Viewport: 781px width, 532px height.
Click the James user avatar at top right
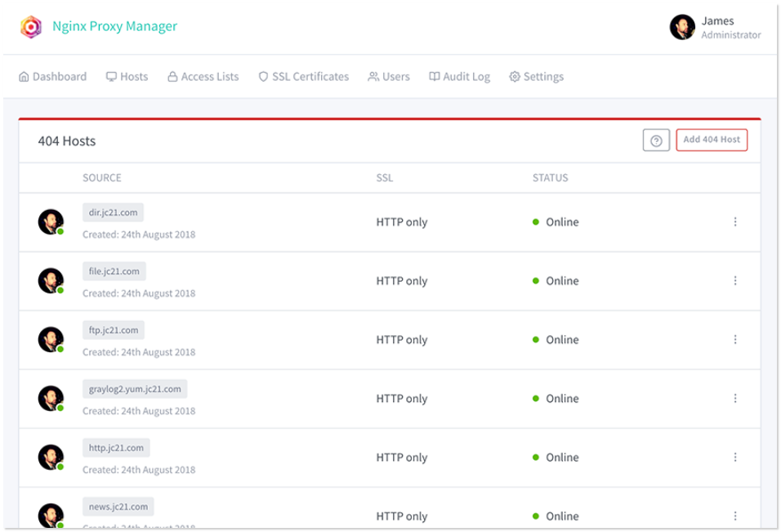pos(682,27)
